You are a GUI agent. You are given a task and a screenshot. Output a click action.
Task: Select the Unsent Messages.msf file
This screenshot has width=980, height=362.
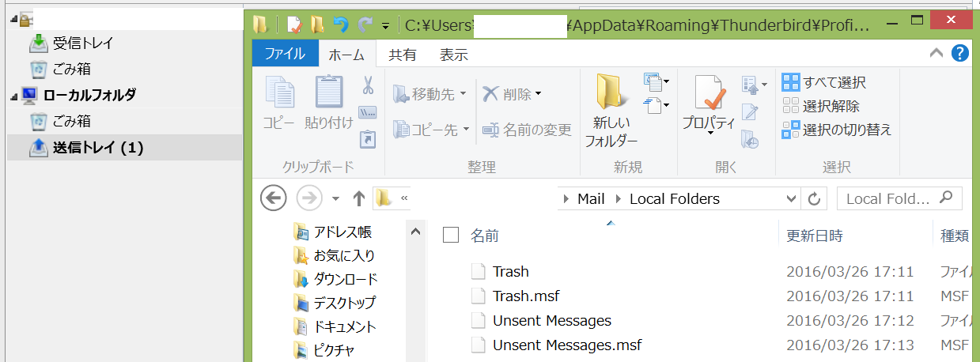pyautogui.click(x=566, y=345)
